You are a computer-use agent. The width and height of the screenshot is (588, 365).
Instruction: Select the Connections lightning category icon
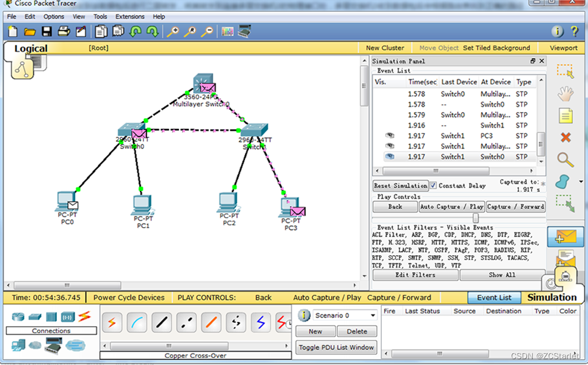[84, 317]
